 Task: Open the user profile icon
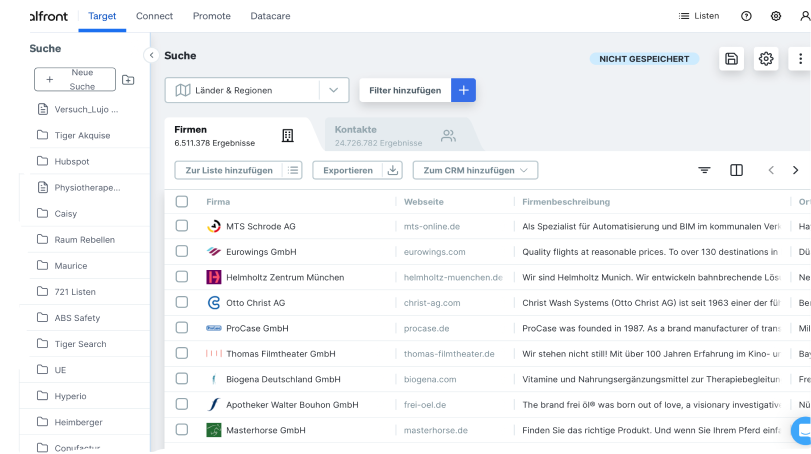(x=805, y=16)
